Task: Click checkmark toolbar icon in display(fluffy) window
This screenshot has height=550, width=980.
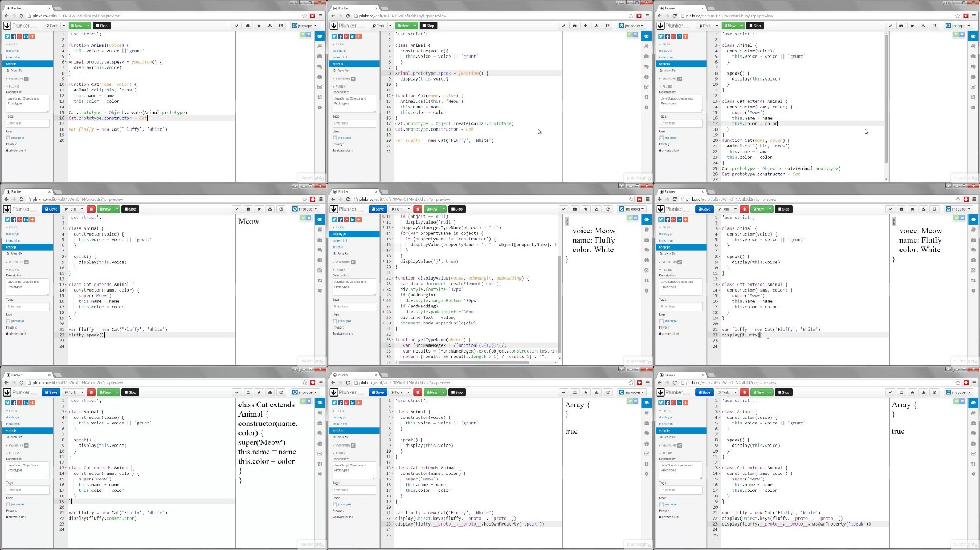Action: [890, 209]
